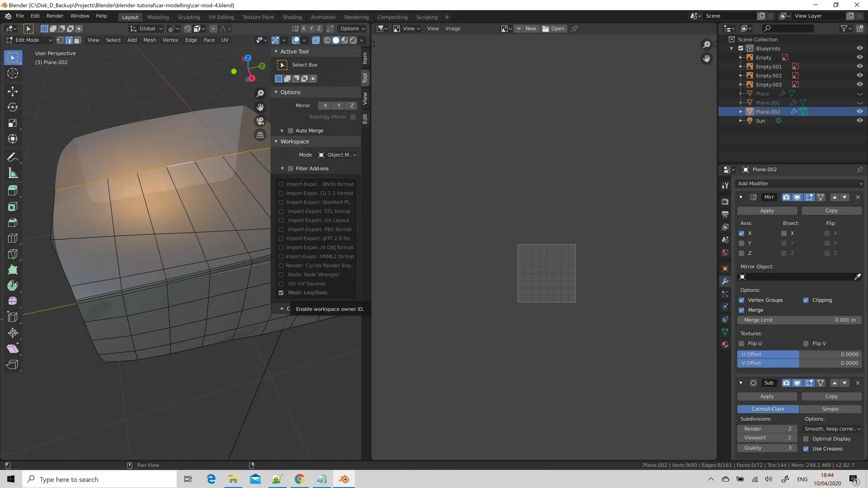Click the Windows taskbar search box
Screen dimensions: 868x488
coord(100,479)
